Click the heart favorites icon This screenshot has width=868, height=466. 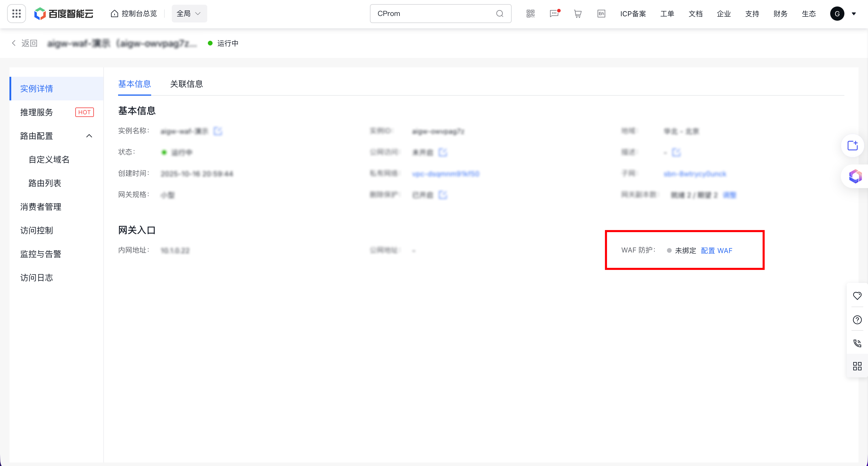(x=857, y=296)
